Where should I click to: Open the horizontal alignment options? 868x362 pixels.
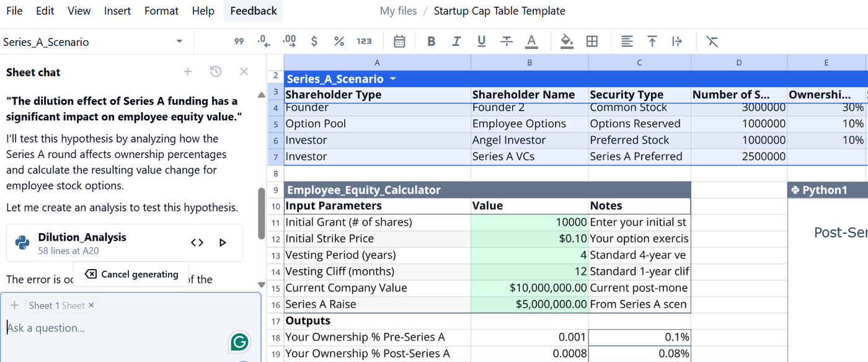pyautogui.click(x=627, y=42)
